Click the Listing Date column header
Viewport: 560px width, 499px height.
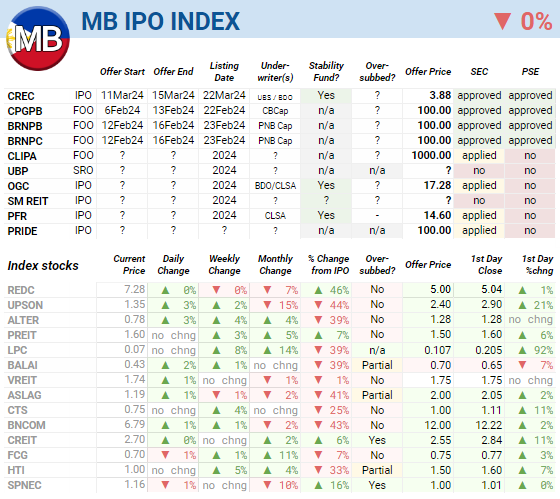pos(224,71)
